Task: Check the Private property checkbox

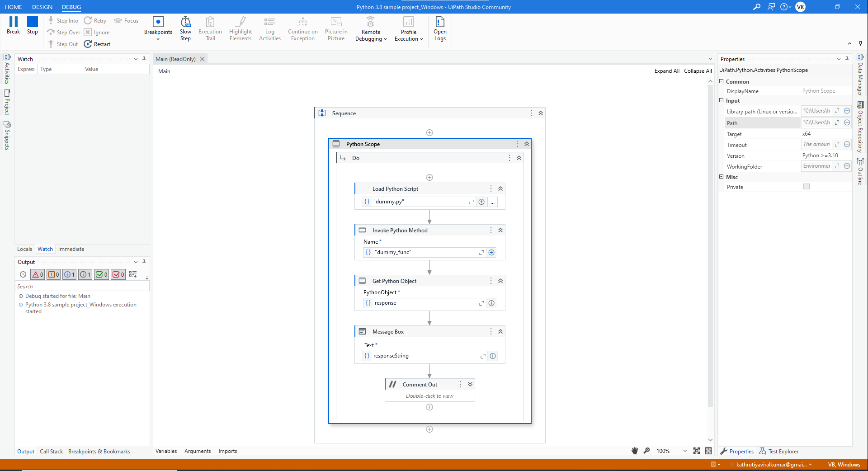Action: tap(807, 187)
